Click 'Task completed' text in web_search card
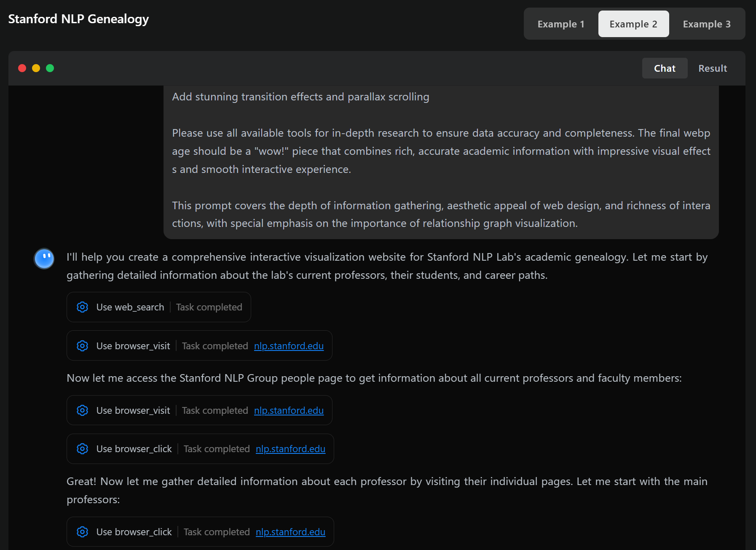756x550 pixels. pos(209,307)
